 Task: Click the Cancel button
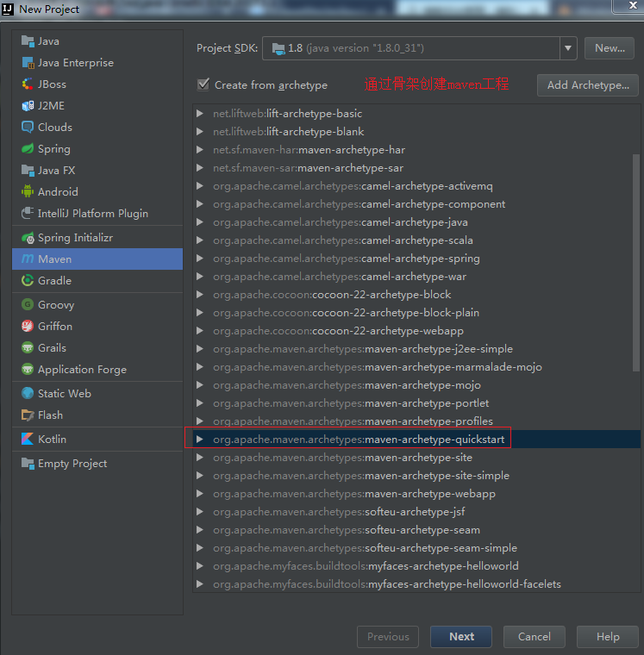point(535,637)
